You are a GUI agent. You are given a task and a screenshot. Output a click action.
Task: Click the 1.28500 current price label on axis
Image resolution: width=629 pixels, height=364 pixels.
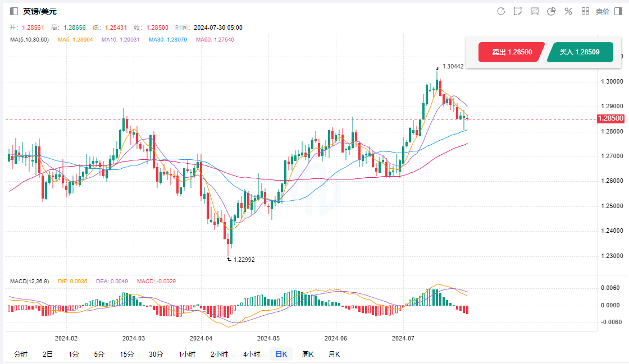click(611, 118)
